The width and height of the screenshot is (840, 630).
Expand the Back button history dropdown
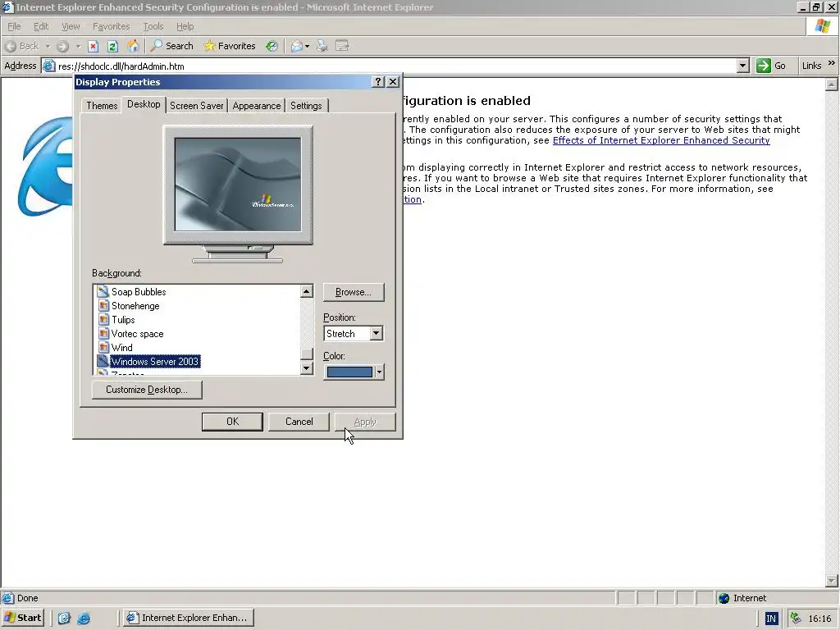coord(48,47)
